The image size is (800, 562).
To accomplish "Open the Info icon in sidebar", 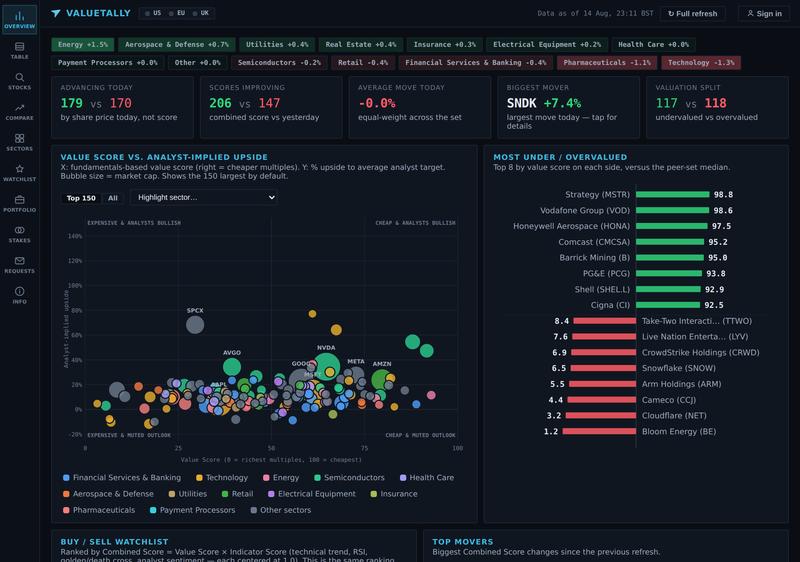I will pos(19,295).
